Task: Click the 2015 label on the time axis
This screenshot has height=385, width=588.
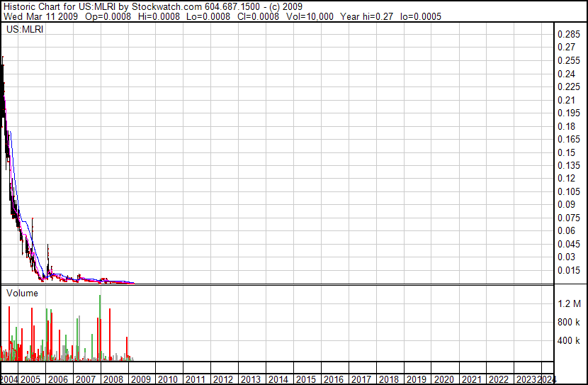Action: [306, 379]
